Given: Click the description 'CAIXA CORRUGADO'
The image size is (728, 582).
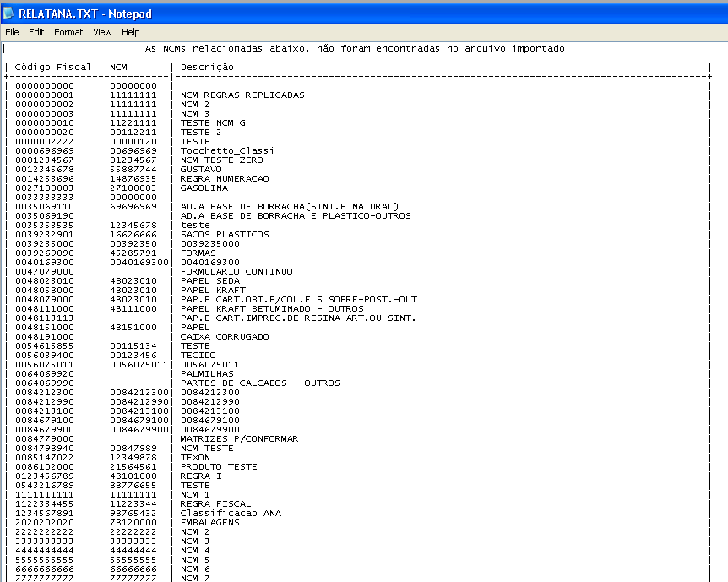Looking at the screenshot, I should tap(225, 336).
